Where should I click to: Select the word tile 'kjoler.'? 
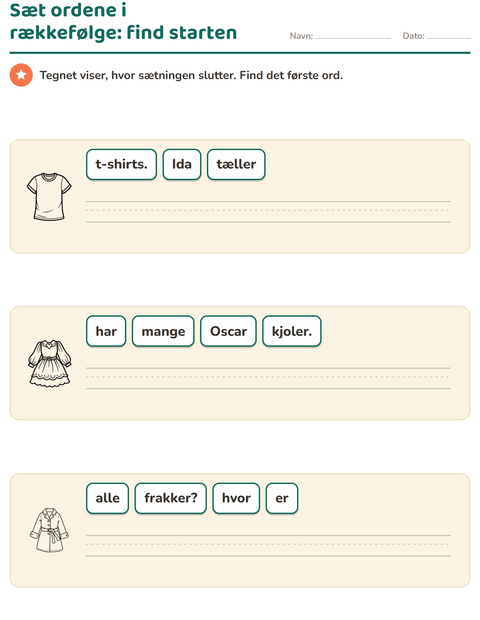tap(292, 331)
